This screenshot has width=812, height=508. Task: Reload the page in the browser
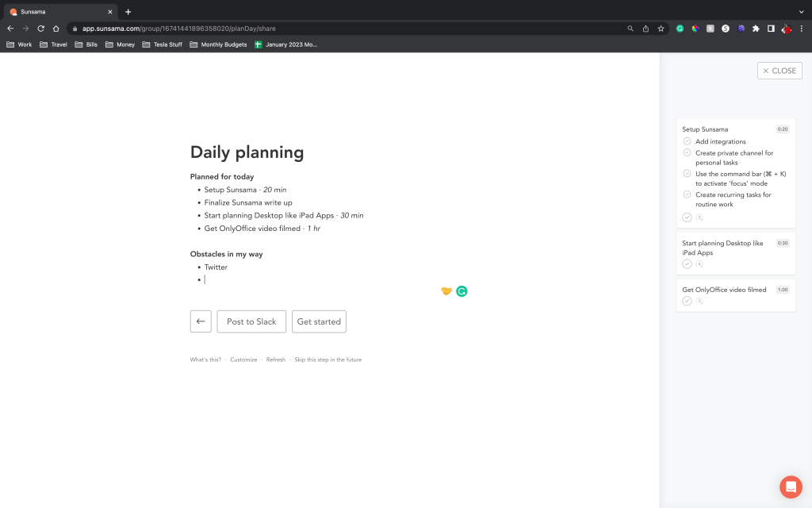pyautogui.click(x=40, y=29)
